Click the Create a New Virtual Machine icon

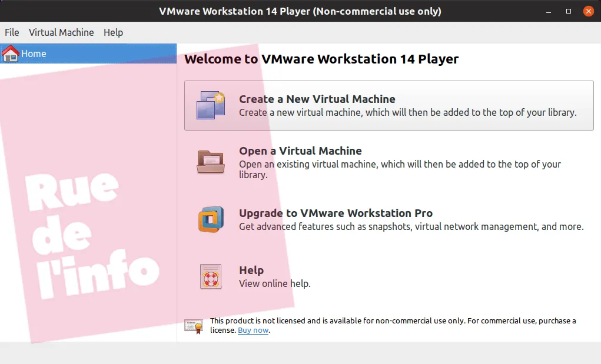[x=210, y=105]
